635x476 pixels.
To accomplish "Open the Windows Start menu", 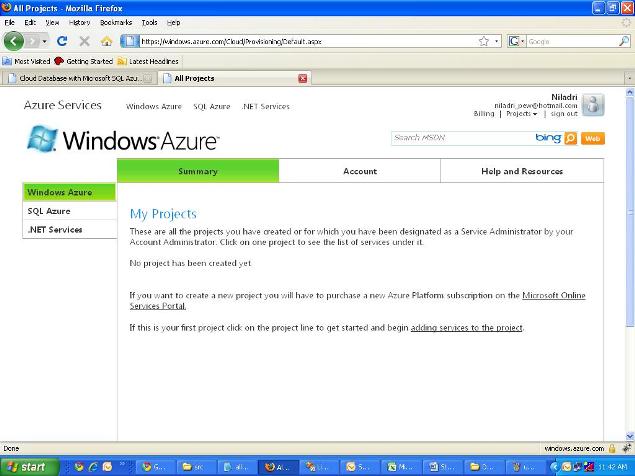I will point(29,467).
